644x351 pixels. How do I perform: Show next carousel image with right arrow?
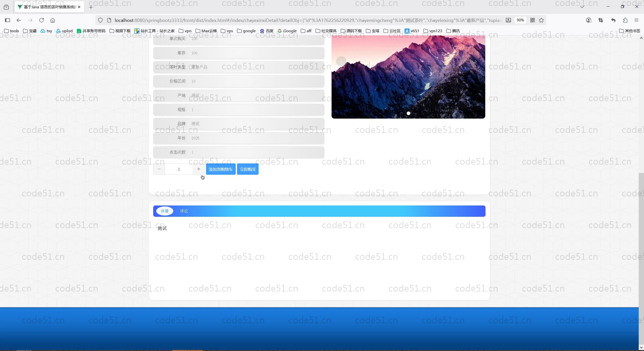click(x=476, y=62)
